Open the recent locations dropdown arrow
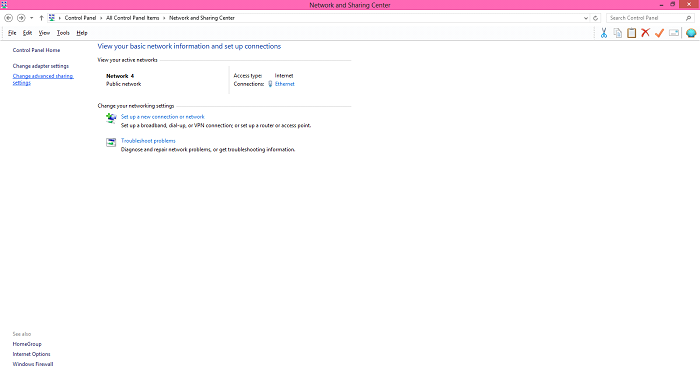Screen dimensions: 700x376 (31, 18)
